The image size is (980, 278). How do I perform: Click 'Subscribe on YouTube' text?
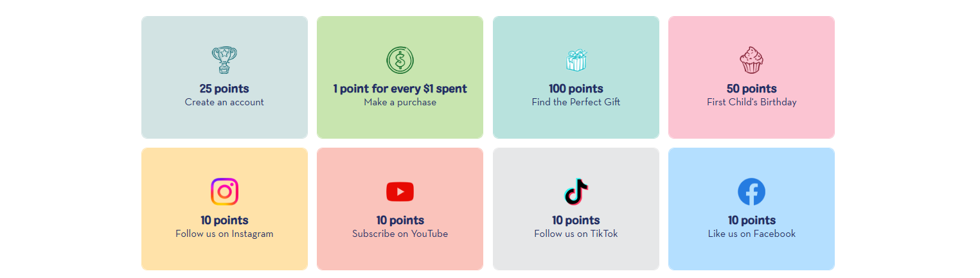pos(400,234)
